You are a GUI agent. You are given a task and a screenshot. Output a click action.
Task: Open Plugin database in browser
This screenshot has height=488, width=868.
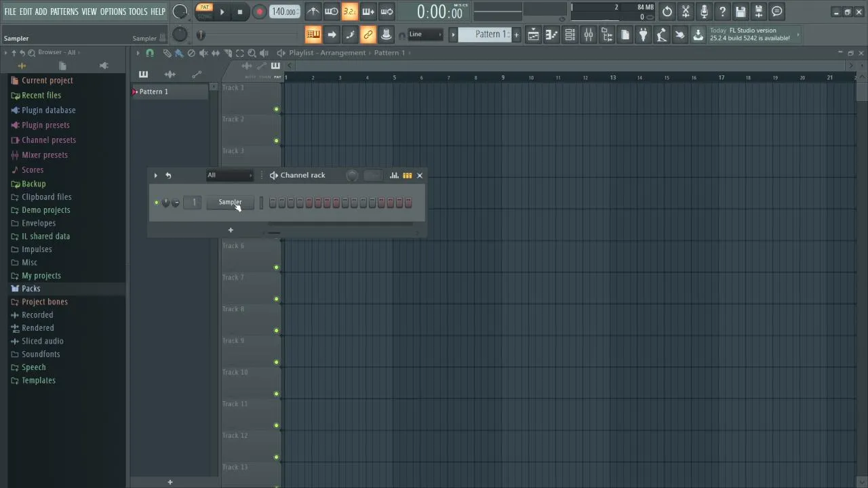tap(48, 110)
